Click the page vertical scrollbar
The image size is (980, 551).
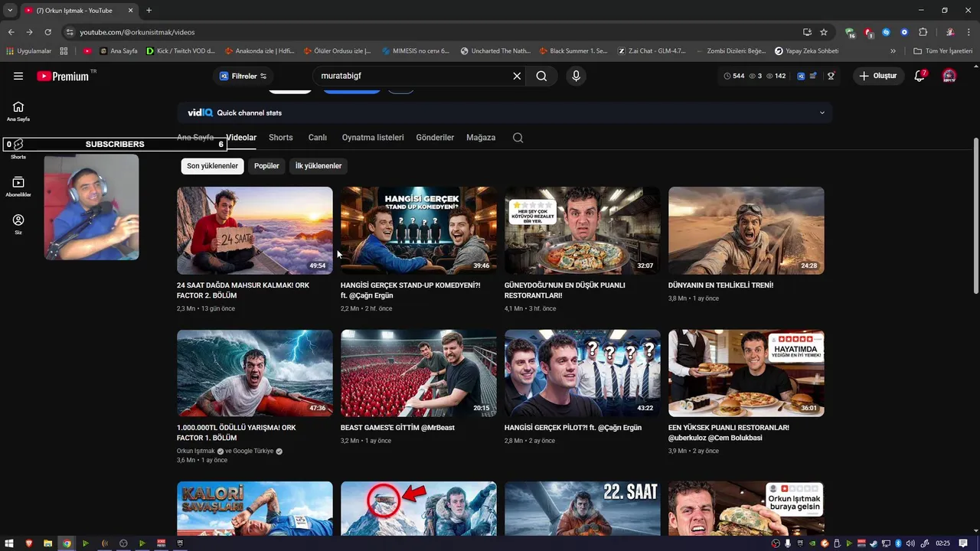pyautogui.click(x=975, y=214)
